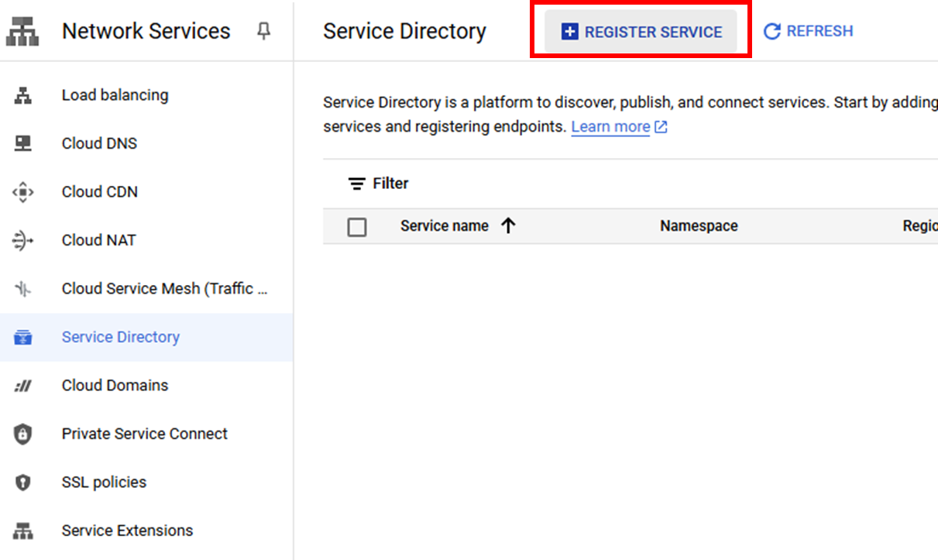Follow the Learn more link

point(610,126)
